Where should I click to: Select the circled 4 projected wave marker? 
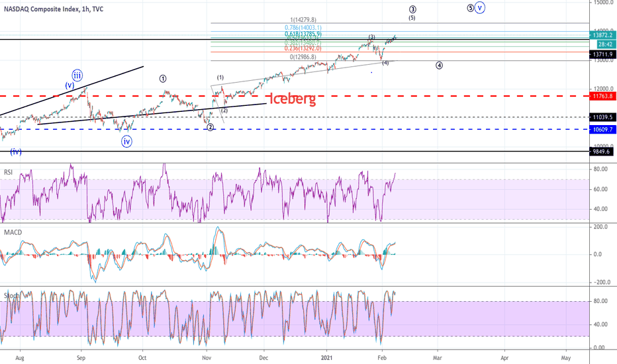(439, 66)
